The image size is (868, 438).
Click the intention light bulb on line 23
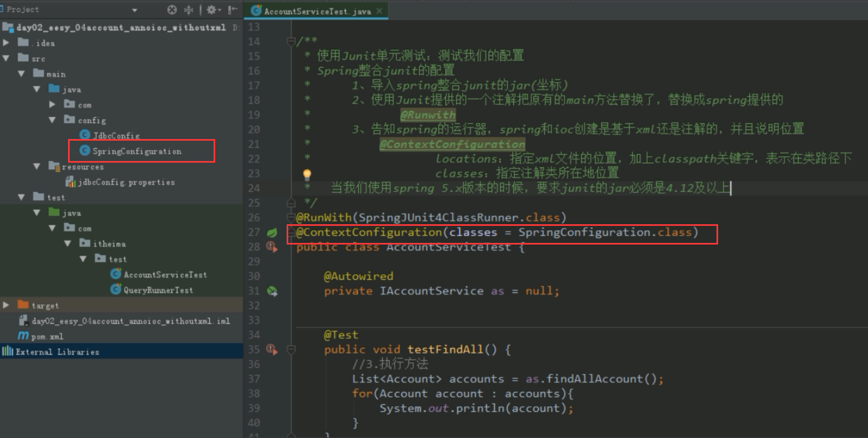pyautogui.click(x=307, y=175)
